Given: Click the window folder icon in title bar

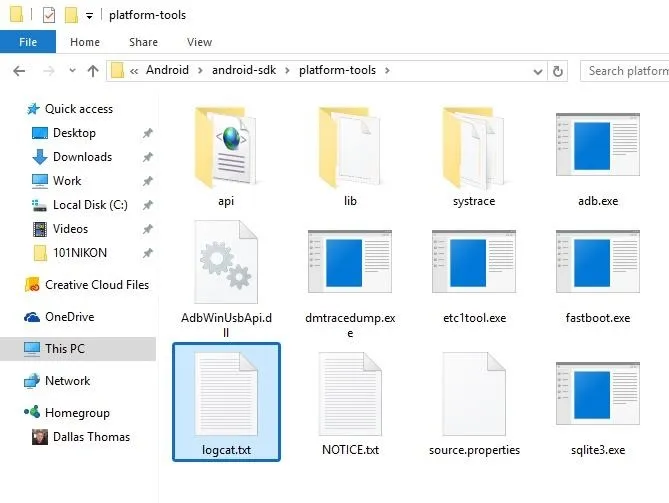Looking at the screenshot, I should tap(16, 14).
